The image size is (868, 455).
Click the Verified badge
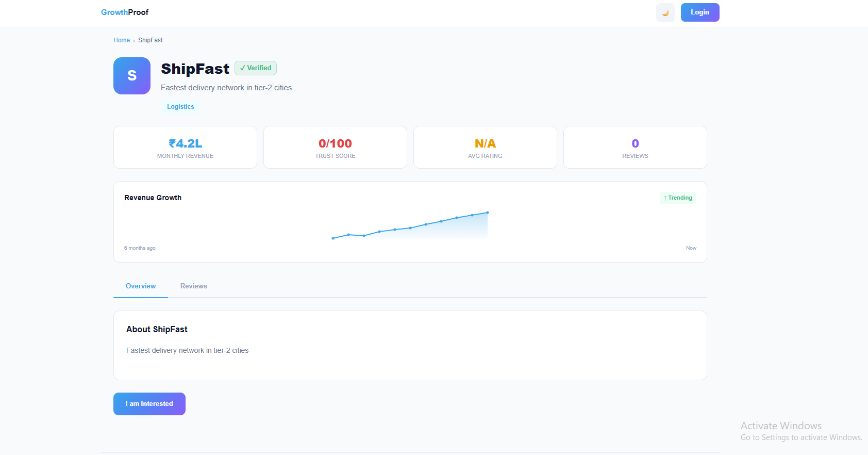tap(256, 68)
